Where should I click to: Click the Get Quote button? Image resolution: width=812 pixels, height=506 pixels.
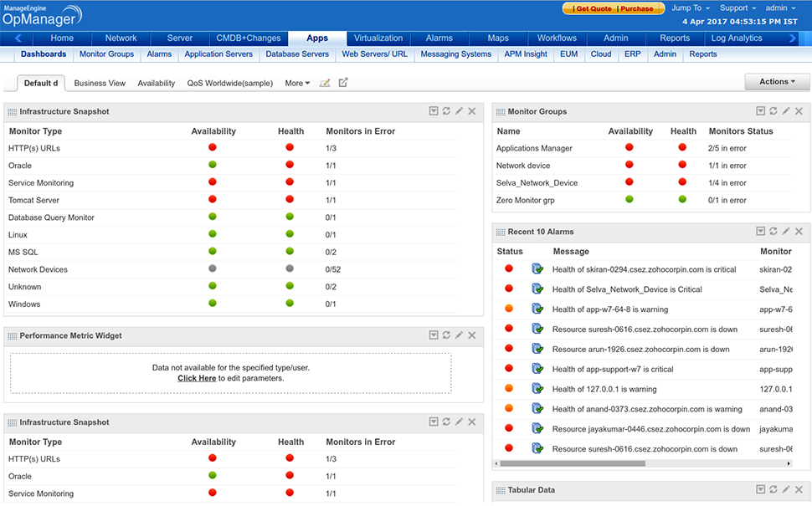pyautogui.click(x=594, y=8)
